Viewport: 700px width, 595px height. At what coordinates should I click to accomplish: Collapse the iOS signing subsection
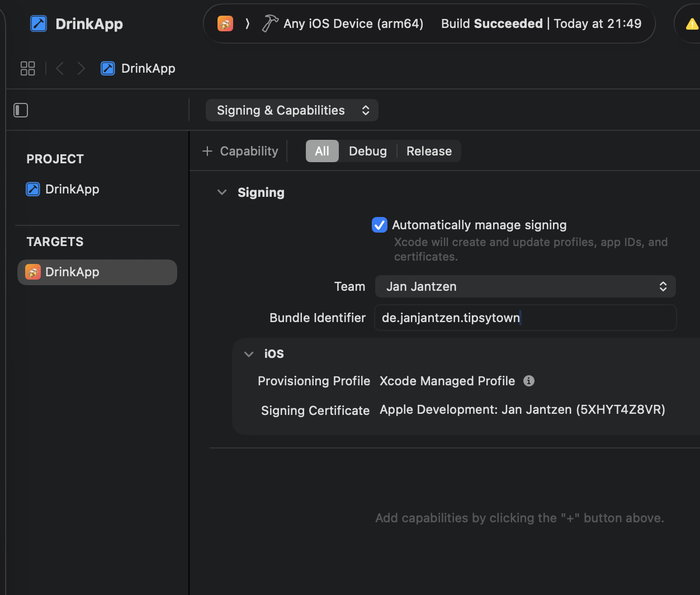249,354
